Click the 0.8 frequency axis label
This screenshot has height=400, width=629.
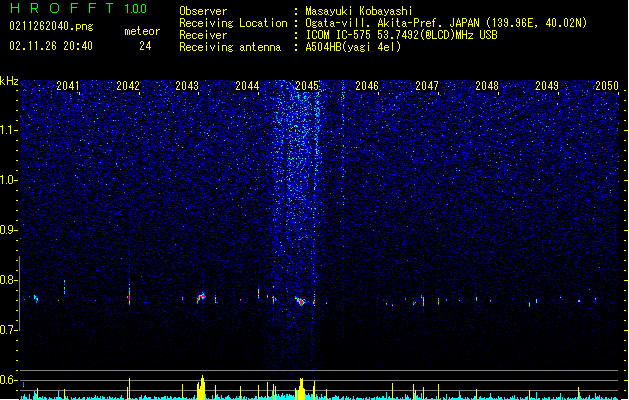click(x=8, y=280)
